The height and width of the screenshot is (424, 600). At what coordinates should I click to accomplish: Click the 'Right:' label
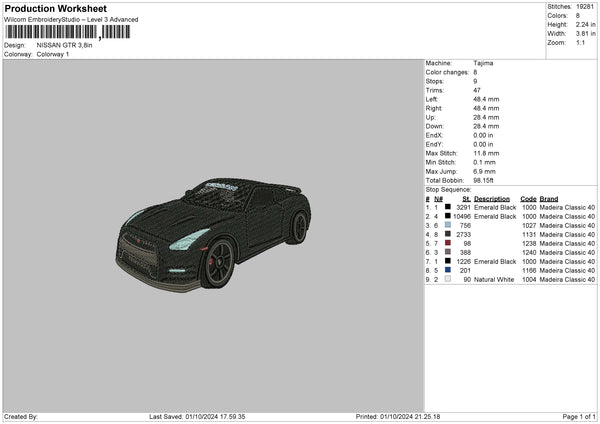[434, 108]
